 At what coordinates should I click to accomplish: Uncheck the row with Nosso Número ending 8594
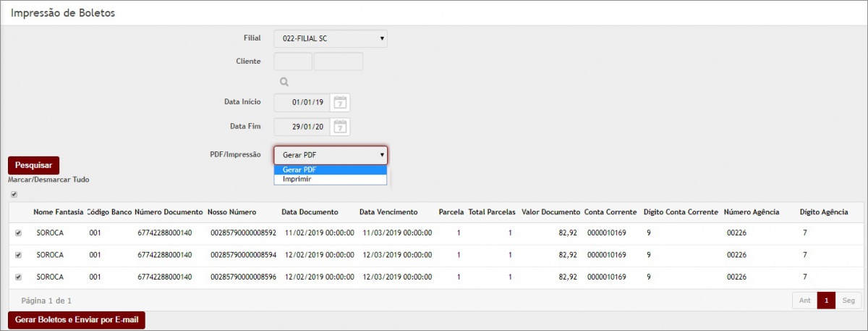point(18,255)
